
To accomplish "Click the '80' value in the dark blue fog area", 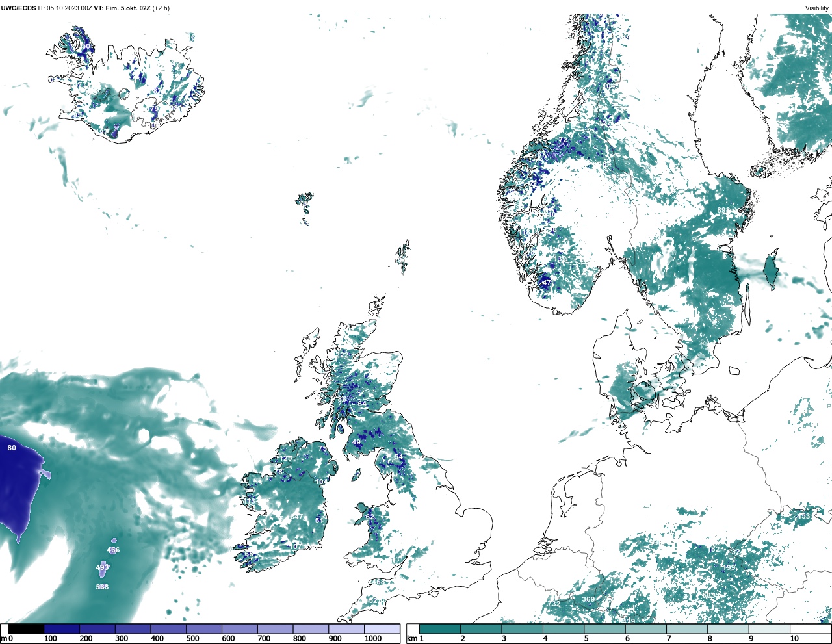I will click(x=12, y=448).
